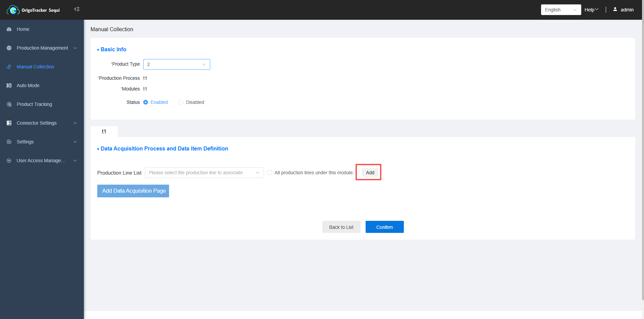Viewport: 644px width, 319px height.
Task: Open the Help menu
Action: pos(591,10)
